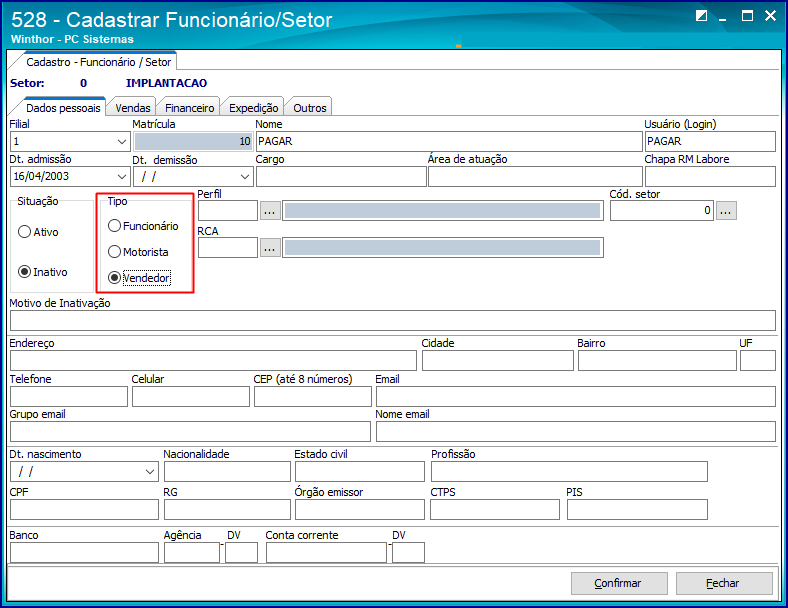
Task: Click the PIS input field
Action: pyautogui.click(x=637, y=510)
